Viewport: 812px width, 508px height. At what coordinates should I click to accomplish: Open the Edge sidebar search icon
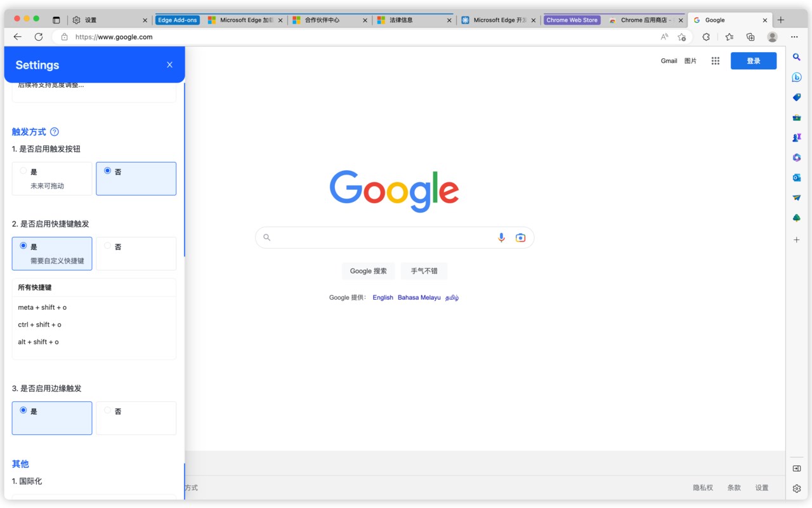coord(797,57)
